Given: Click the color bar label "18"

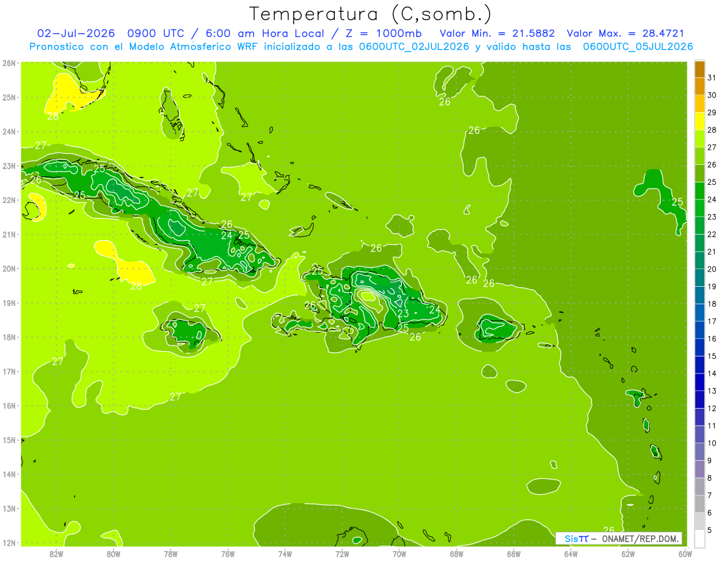Looking at the screenshot, I should click(712, 304).
